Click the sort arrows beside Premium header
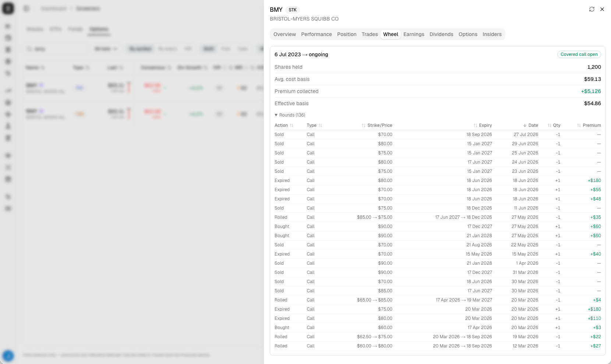The width and height of the screenshot is (611, 364). (579, 125)
